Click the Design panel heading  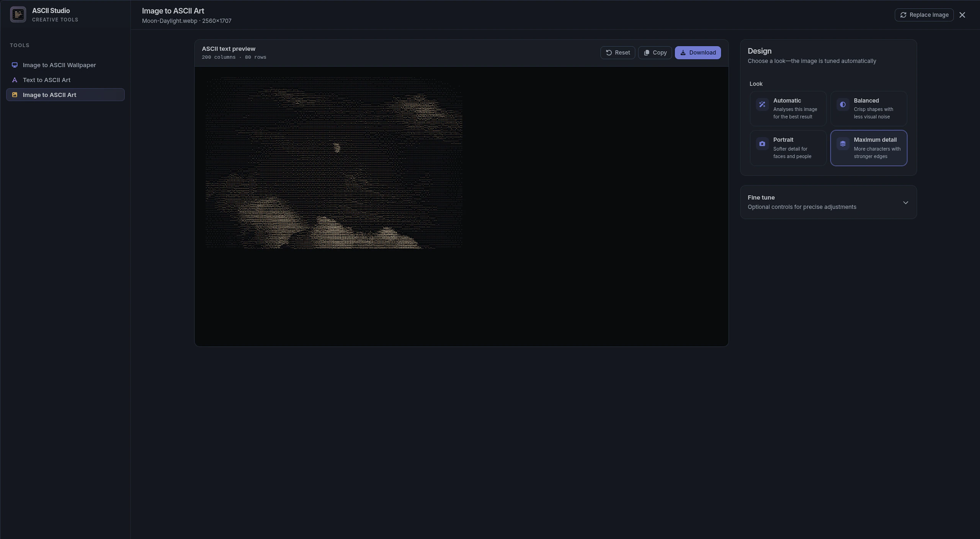click(x=759, y=51)
